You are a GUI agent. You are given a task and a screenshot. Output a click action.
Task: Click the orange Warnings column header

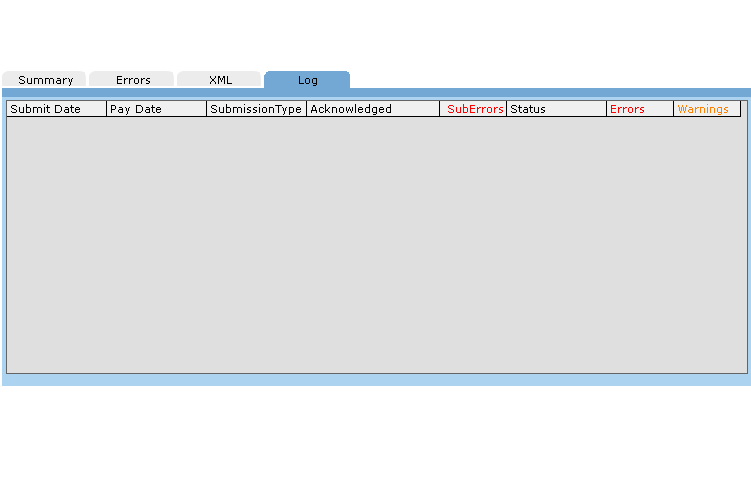pos(706,109)
